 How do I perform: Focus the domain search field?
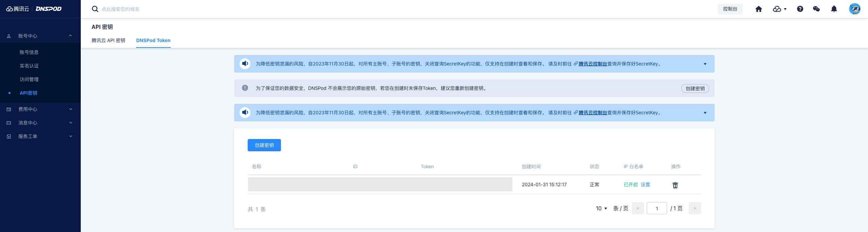pyautogui.click(x=120, y=9)
